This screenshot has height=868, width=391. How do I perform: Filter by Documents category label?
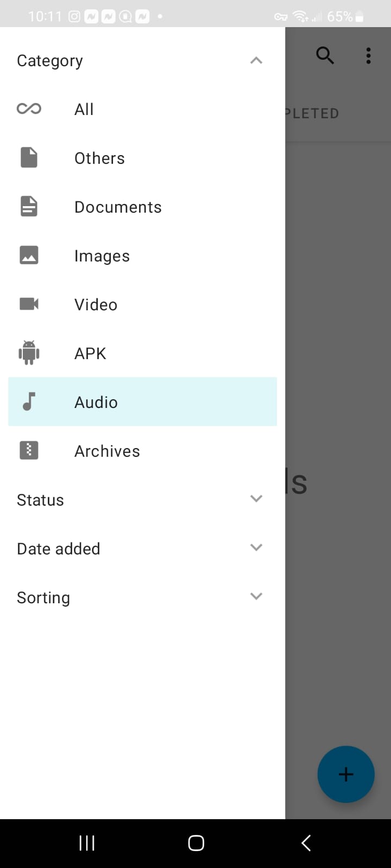118,207
